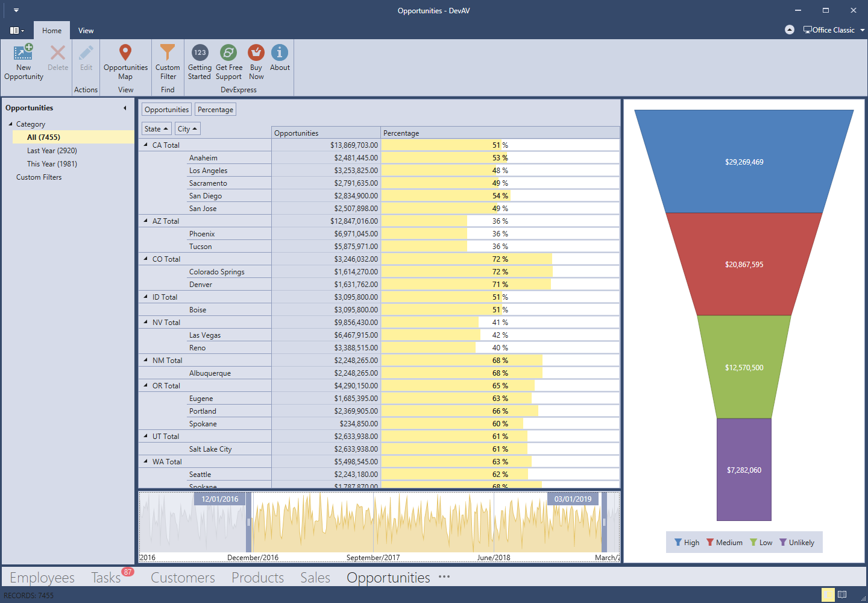Click Get Free Support icon
868x603 pixels.
pos(228,53)
